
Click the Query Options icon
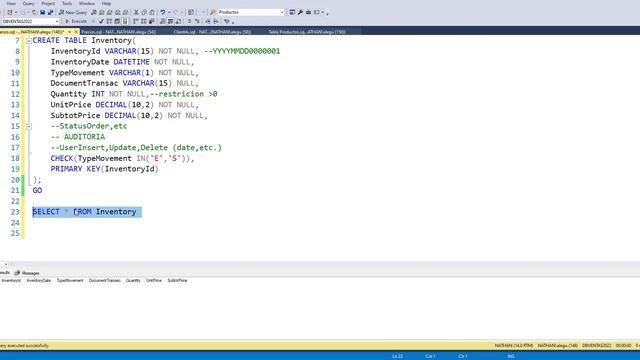(x=117, y=21)
